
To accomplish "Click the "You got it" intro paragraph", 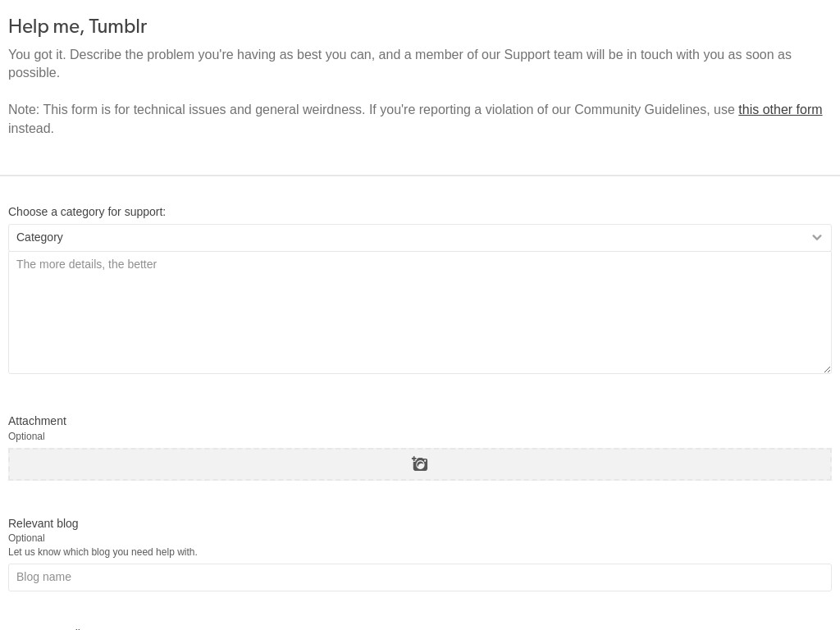I will click(x=399, y=63).
